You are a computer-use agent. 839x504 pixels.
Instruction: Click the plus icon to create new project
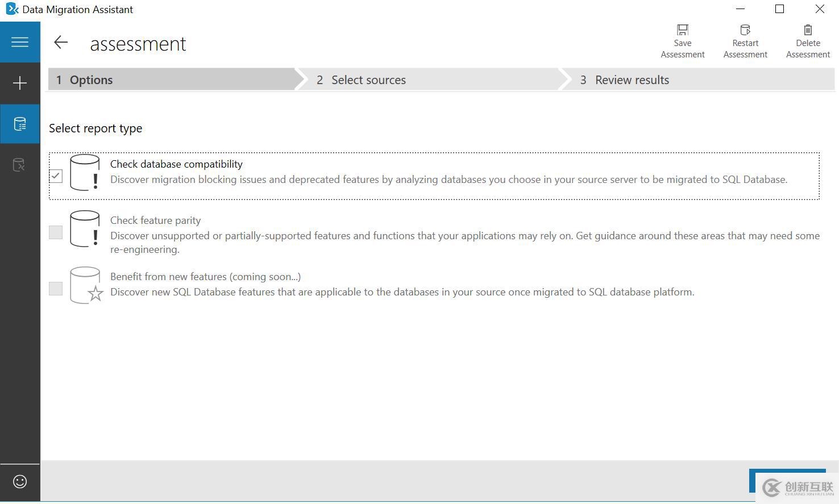click(20, 84)
